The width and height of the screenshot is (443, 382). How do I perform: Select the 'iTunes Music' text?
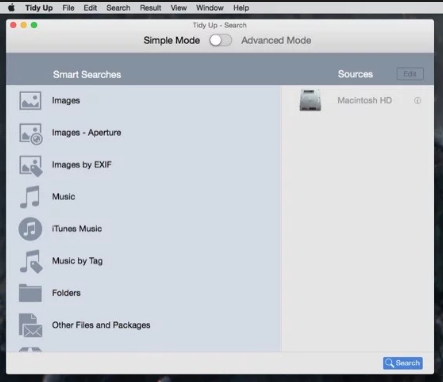pos(77,229)
